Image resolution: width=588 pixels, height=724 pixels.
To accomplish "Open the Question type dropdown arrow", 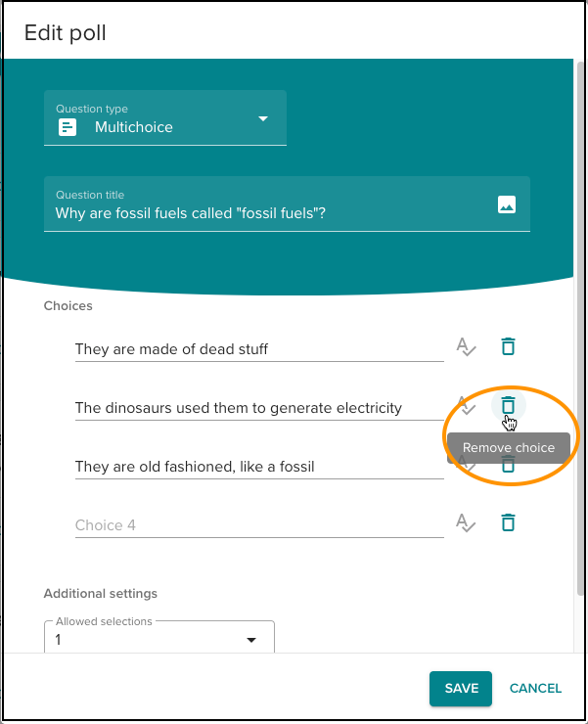I will 263,118.
